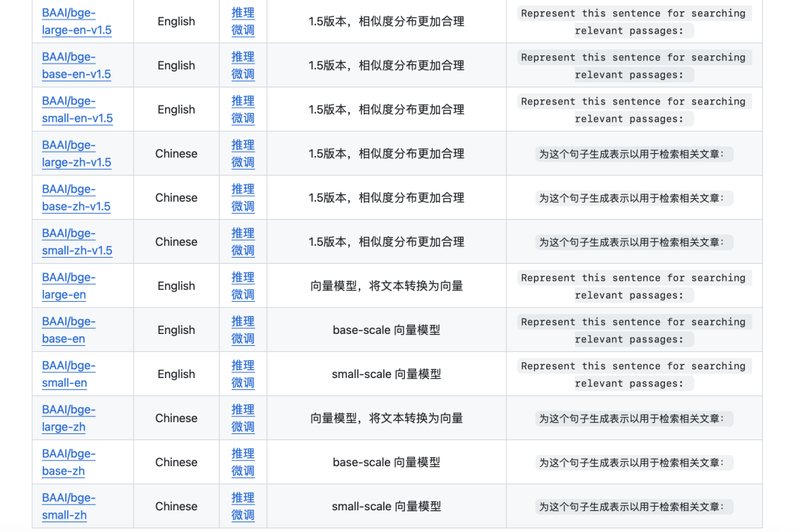The width and height of the screenshot is (807, 532).
Task: Click 'Represent this sentence' instruction for bge-small-en-v1.5
Action: [x=634, y=110]
